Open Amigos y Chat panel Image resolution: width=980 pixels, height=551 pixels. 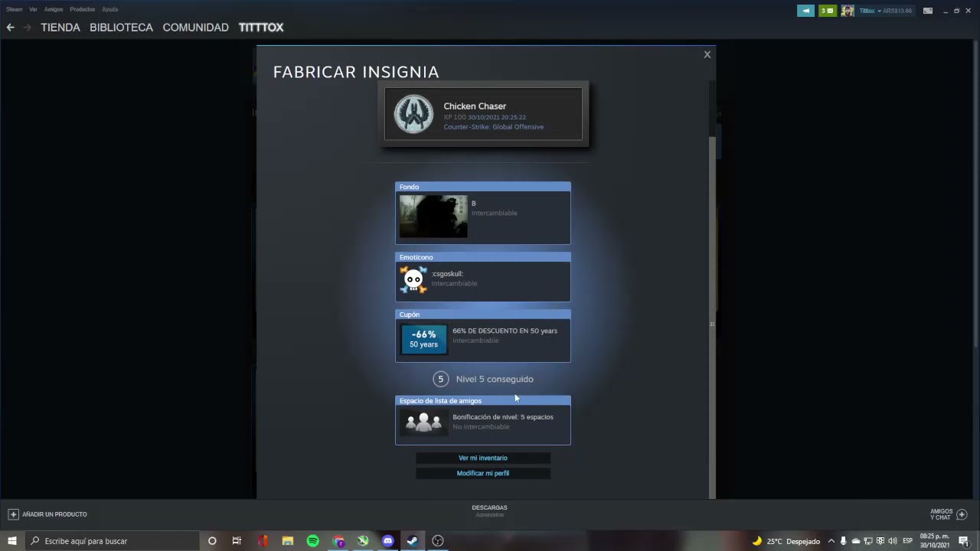[949, 514]
